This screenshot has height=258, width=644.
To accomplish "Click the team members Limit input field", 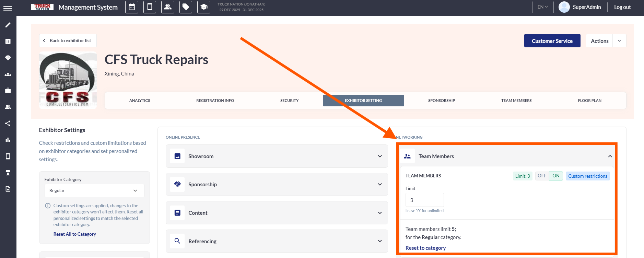I will (x=424, y=200).
